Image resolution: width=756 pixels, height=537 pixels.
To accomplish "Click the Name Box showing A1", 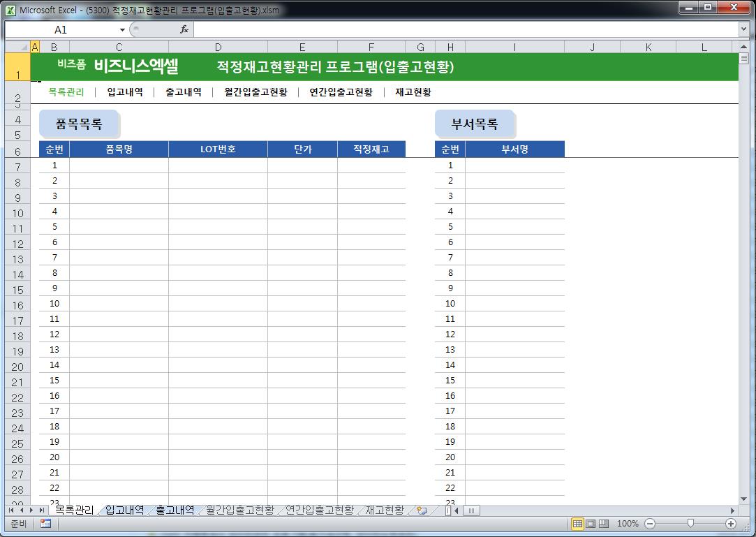I will (x=61, y=30).
